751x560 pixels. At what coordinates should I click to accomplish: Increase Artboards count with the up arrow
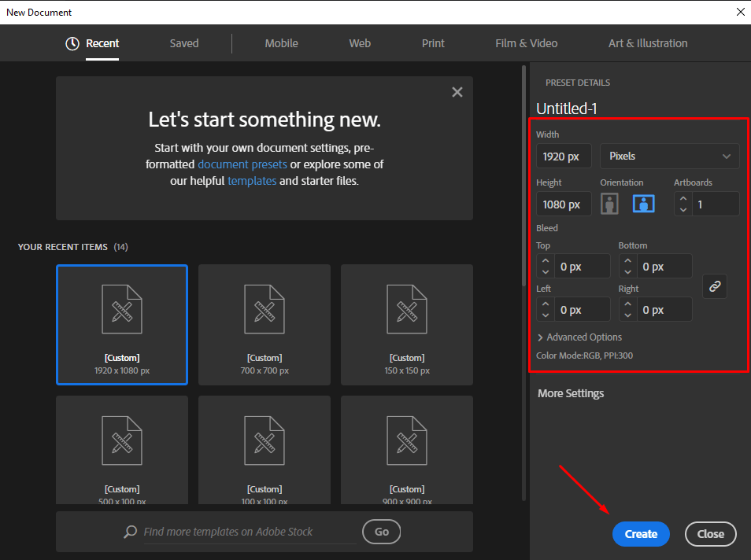[682, 199]
